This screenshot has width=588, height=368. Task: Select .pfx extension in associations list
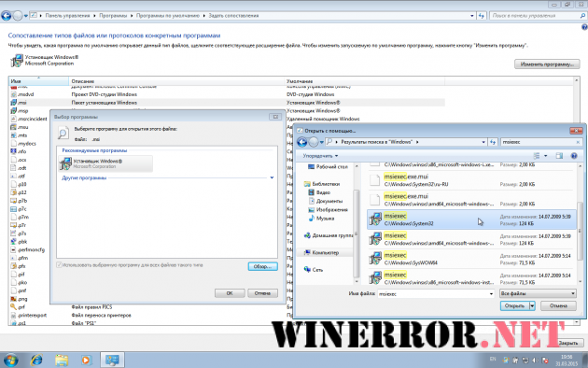coord(18,266)
